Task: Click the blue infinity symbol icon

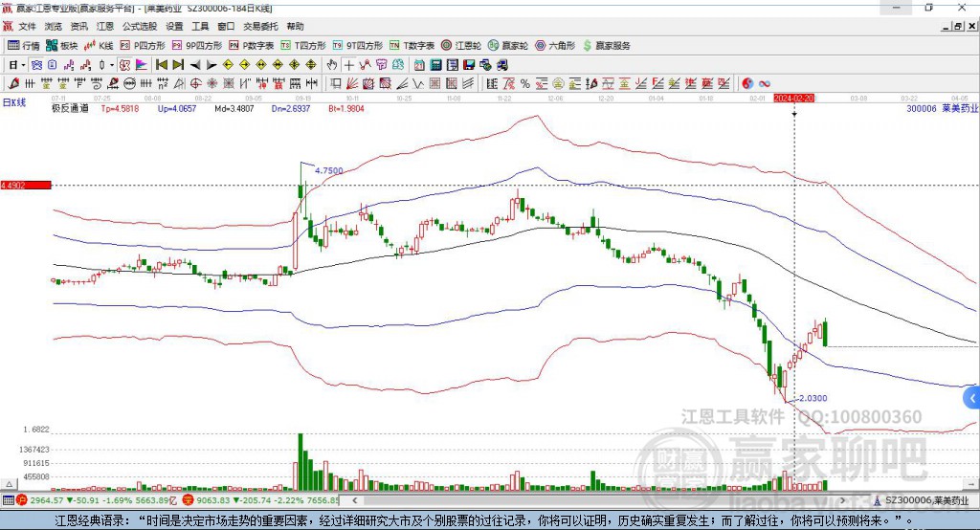Action: tap(765, 83)
